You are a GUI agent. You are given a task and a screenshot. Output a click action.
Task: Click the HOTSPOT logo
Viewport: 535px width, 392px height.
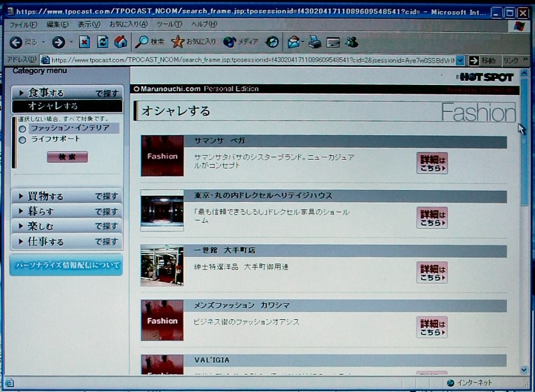pyautogui.click(x=484, y=78)
